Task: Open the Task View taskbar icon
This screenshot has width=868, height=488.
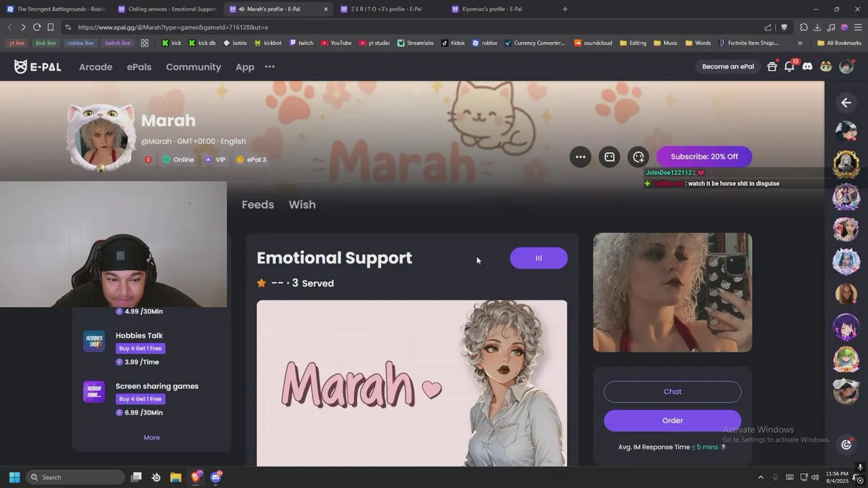Action: tap(136, 477)
